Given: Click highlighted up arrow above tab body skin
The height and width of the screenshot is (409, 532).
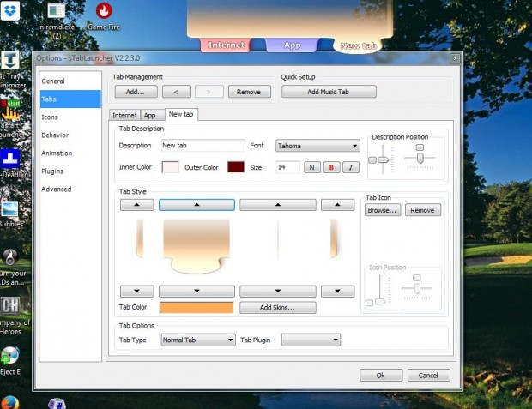Looking at the screenshot, I should click(x=196, y=205).
